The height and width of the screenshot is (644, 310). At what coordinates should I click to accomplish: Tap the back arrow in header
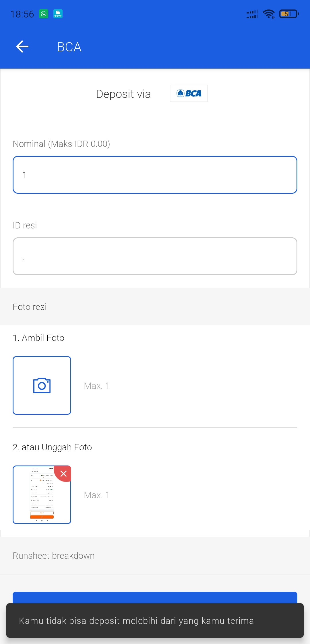click(x=22, y=47)
